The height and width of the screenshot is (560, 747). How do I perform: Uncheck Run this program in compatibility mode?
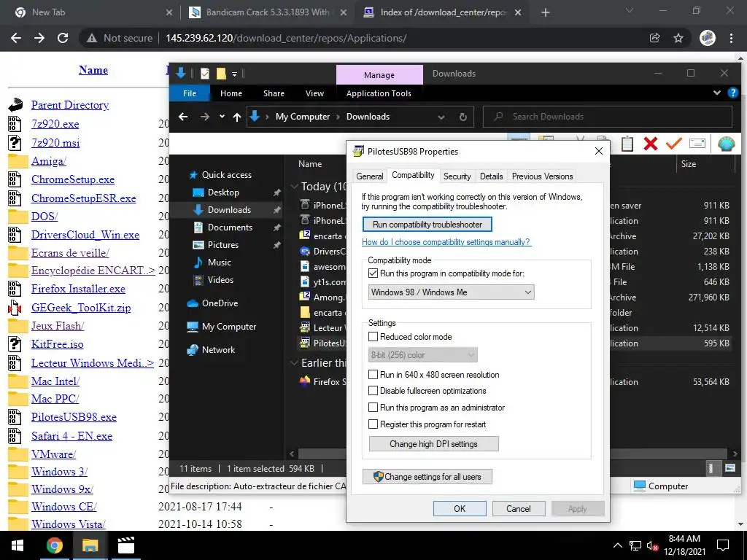373,273
